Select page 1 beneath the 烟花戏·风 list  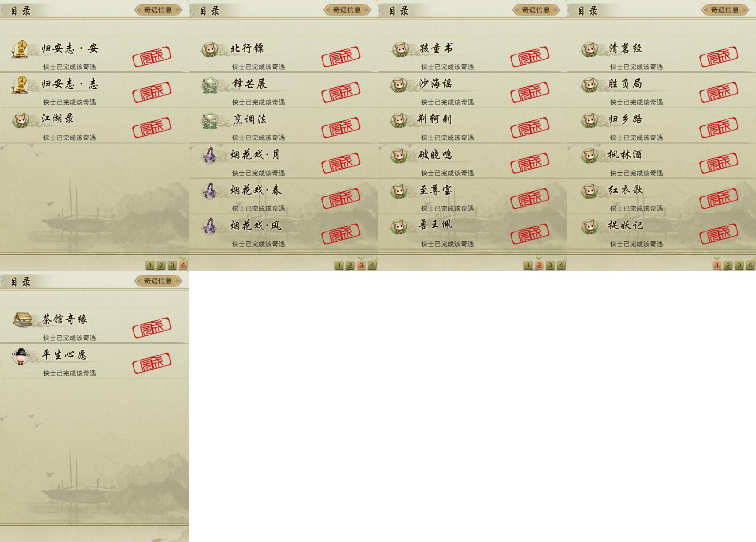point(339,265)
